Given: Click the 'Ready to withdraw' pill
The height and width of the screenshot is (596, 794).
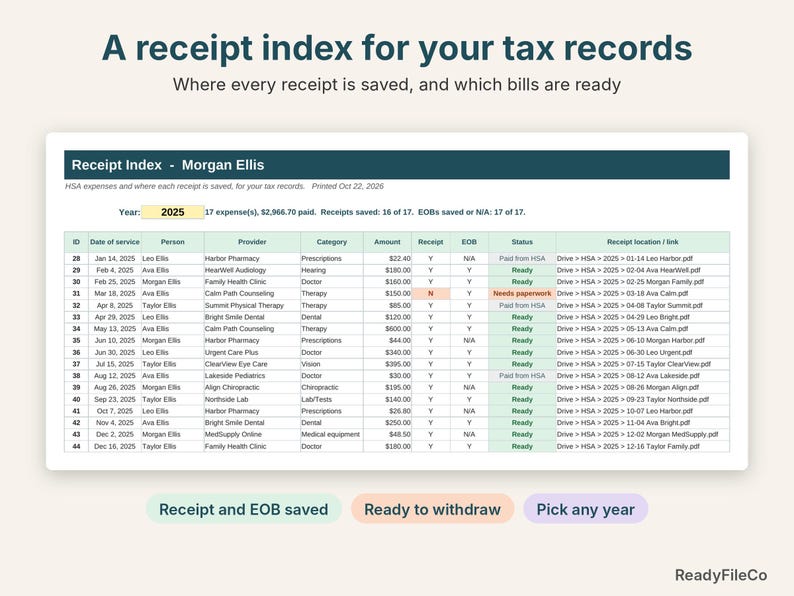Looking at the screenshot, I should [432, 509].
